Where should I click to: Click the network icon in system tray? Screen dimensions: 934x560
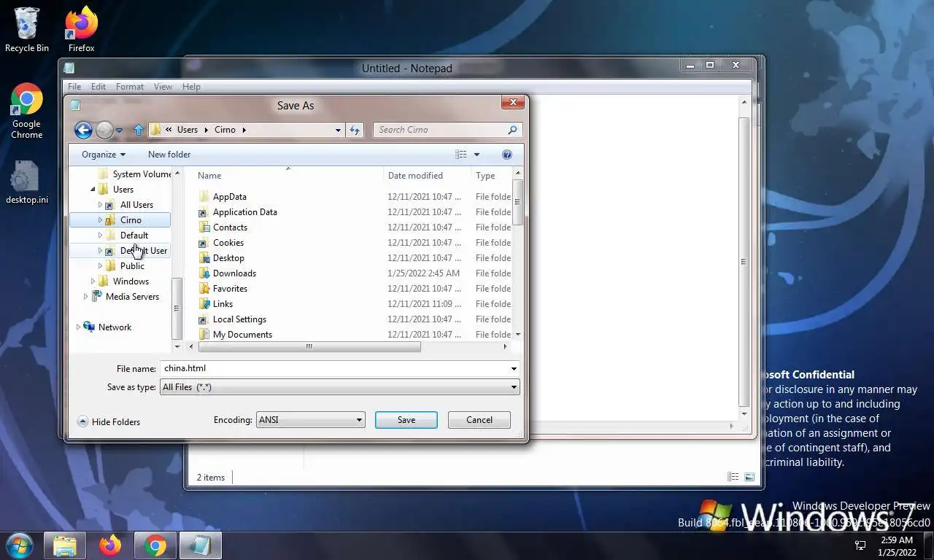[860, 545]
